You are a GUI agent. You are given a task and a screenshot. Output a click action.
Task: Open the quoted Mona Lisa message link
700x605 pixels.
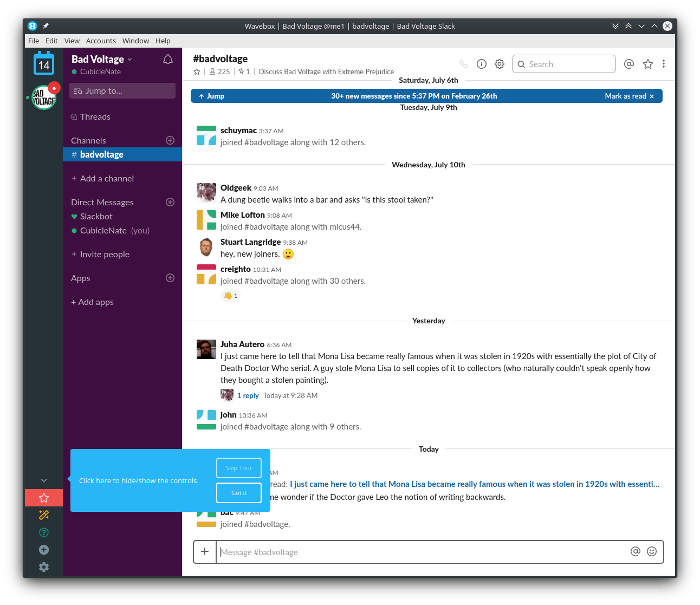[x=475, y=484]
